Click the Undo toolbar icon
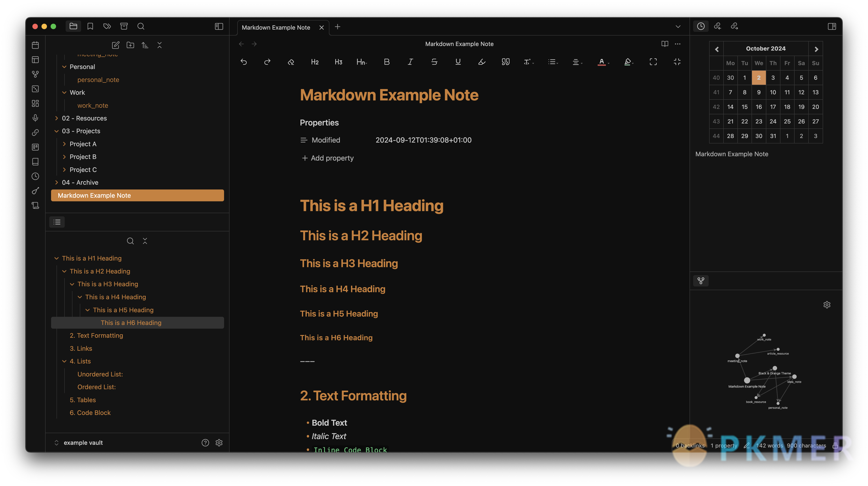868x486 pixels. point(244,62)
